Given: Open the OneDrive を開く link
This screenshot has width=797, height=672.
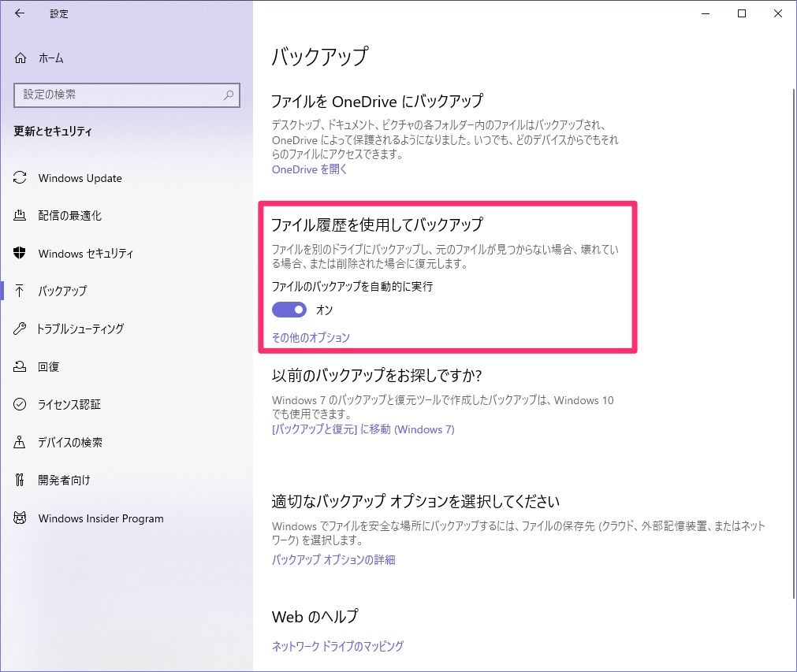Looking at the screenshot, I should pyautogui.click(x=309, y=169).
